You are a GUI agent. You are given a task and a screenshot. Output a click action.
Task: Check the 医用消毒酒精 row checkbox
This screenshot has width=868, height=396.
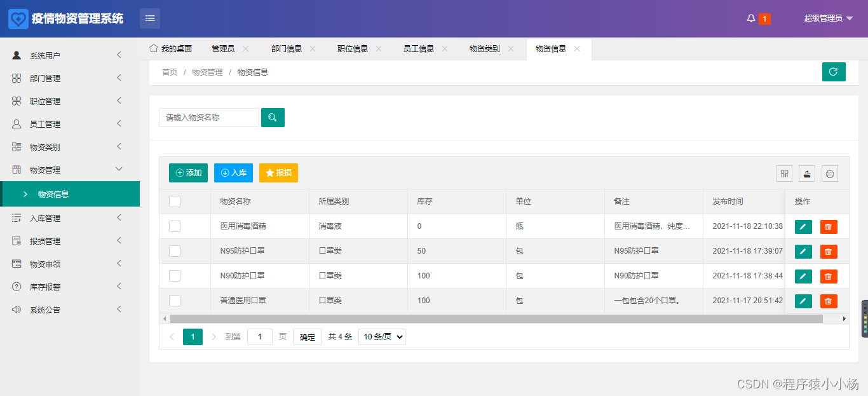[x=175, y=226]
